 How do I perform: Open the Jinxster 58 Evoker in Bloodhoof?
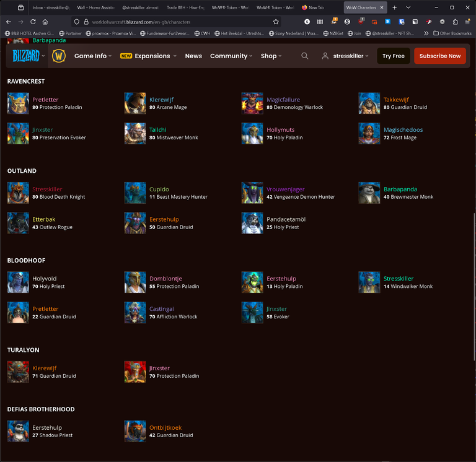(x=266, y=313)
